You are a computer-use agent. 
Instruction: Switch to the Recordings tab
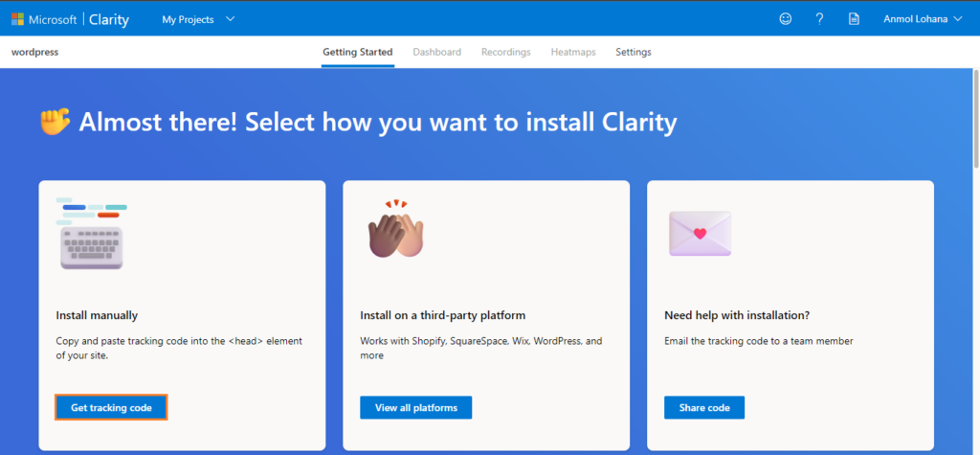505,52
